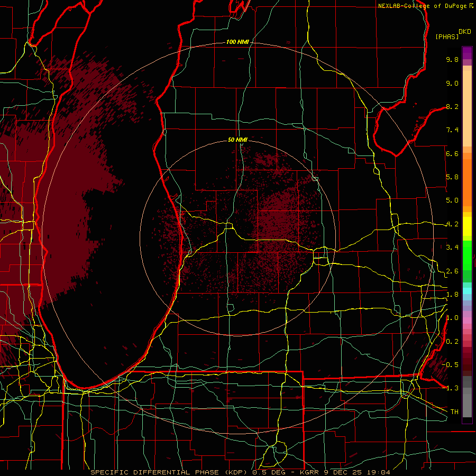This screenshot has width=476, height=476.
Task: Click the 2.6 legend value
Action: pyautogui.click(x=452, y=271)
